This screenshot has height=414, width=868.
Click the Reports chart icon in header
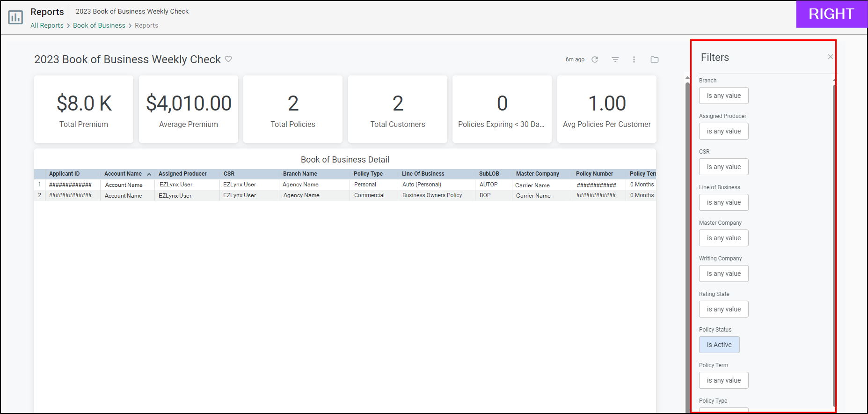(x=15, y=17)
